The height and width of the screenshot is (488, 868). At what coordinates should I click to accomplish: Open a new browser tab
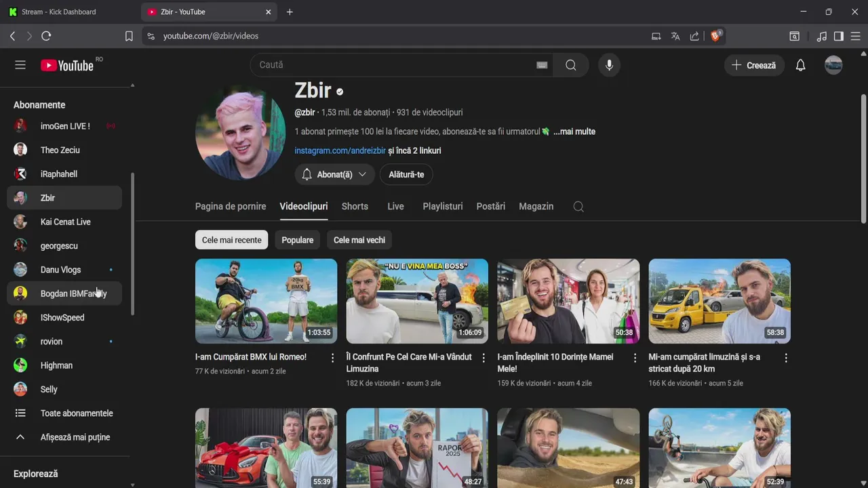point(290,12)
